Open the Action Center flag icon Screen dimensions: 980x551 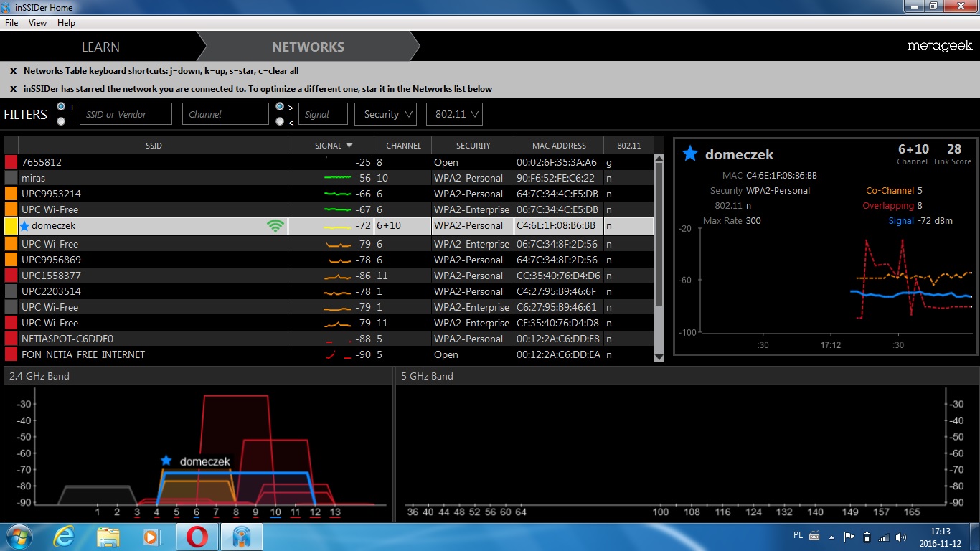(849, 537)
